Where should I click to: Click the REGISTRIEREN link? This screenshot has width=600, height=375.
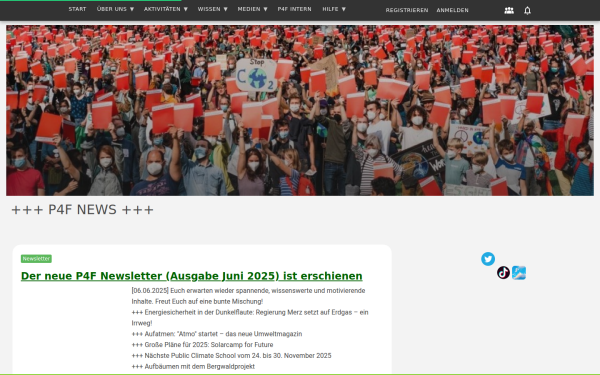click(407, 10)
